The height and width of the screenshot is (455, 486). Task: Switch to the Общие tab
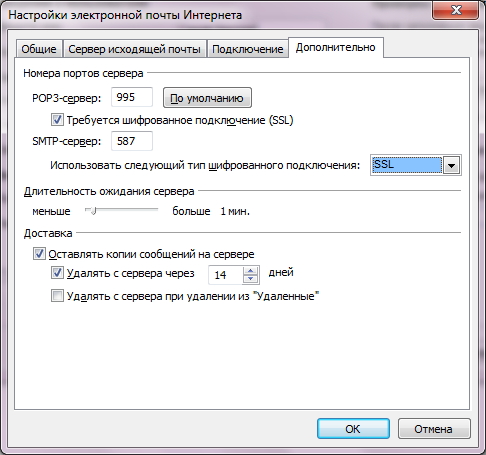(x=39, y=49)
